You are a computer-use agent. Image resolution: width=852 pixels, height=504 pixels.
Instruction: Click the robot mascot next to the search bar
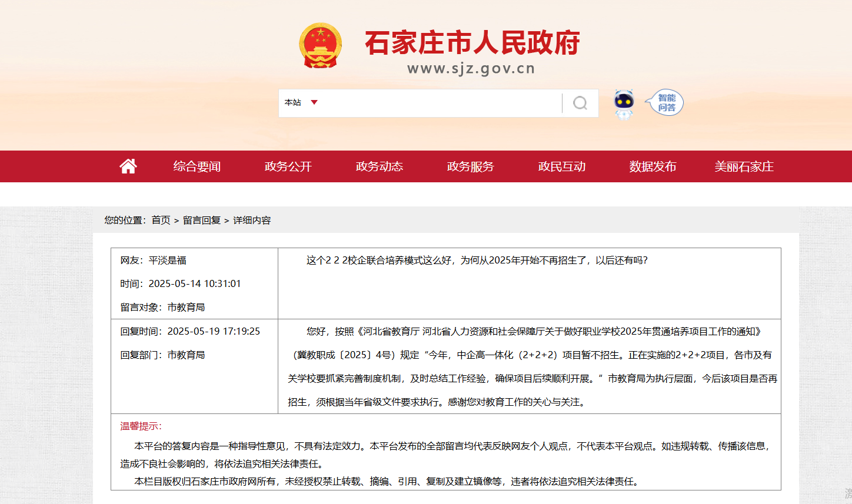(623, 104)
